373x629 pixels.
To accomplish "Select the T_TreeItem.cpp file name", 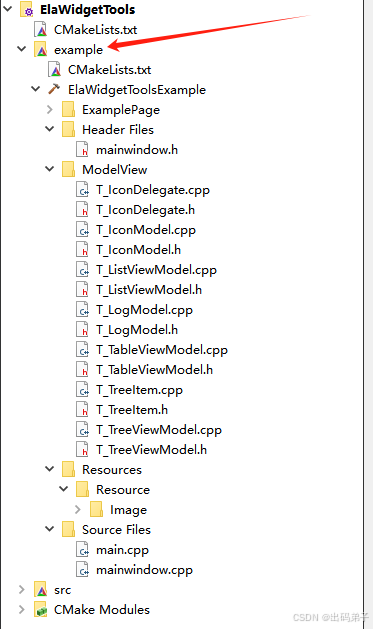I will coord(139,390).
